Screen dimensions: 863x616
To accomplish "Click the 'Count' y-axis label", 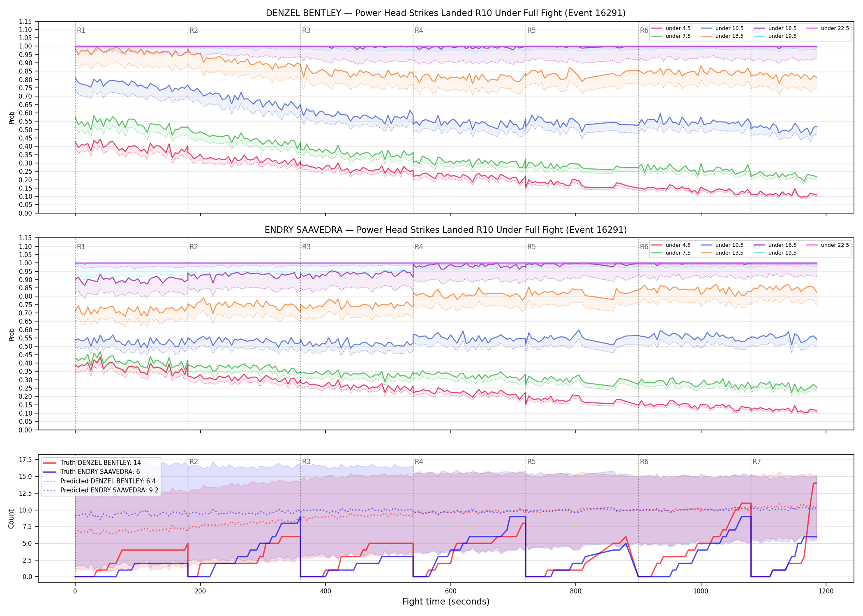I will coord(11,519).
